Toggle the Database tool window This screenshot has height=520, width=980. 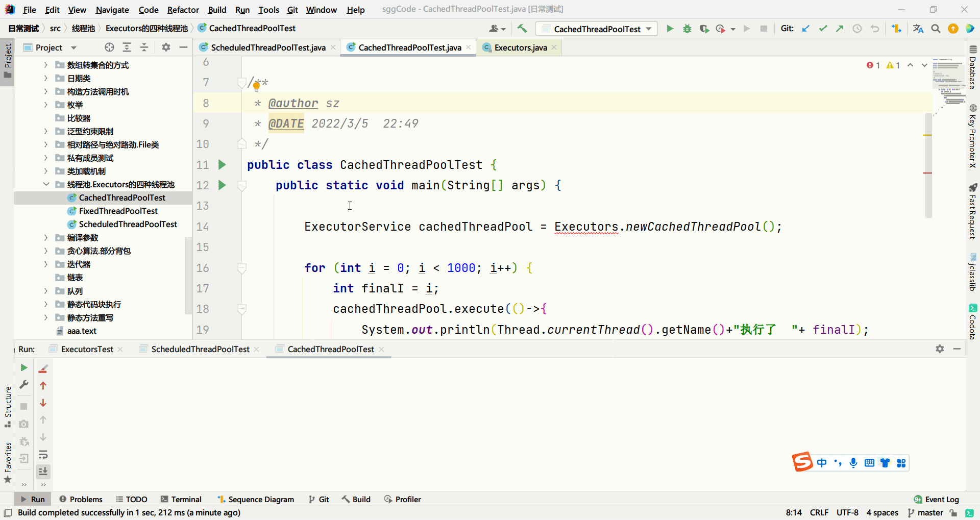pyautogui.click(x=973, y=67)
